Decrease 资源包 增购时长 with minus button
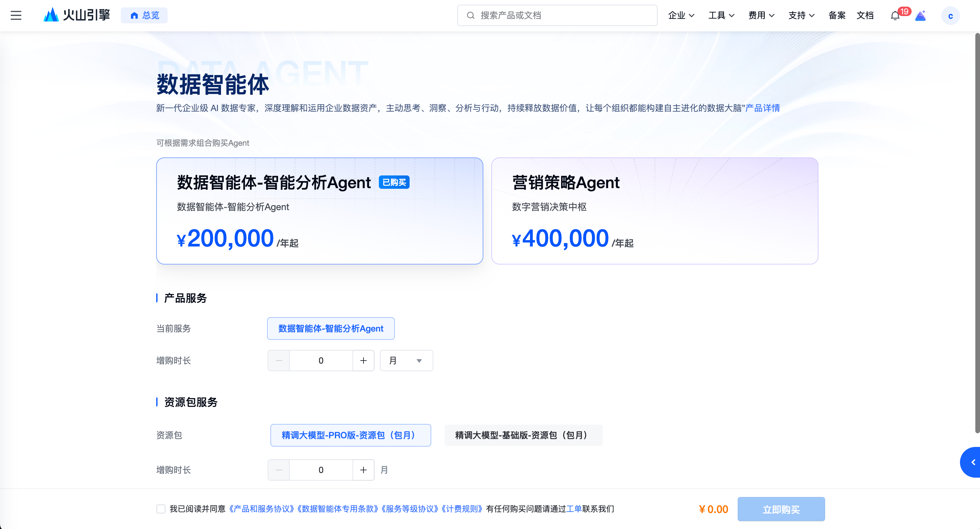The image size is (980, 529). 279,470
